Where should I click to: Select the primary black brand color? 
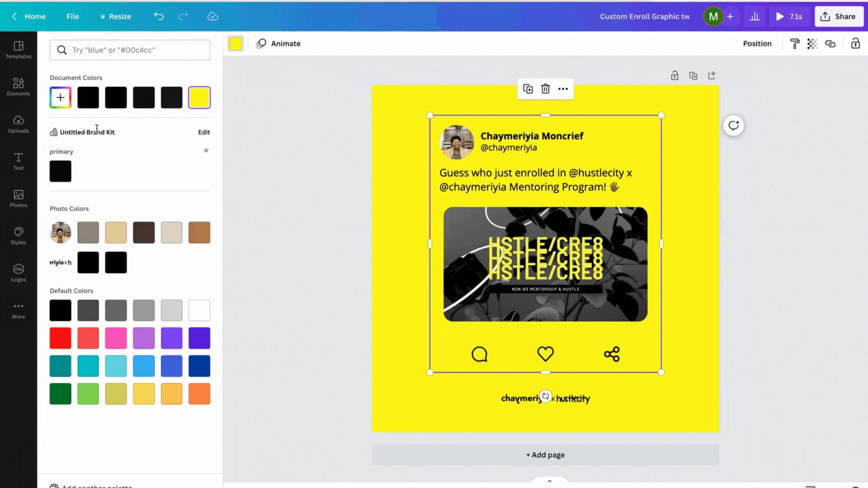[x=60, y=171]
